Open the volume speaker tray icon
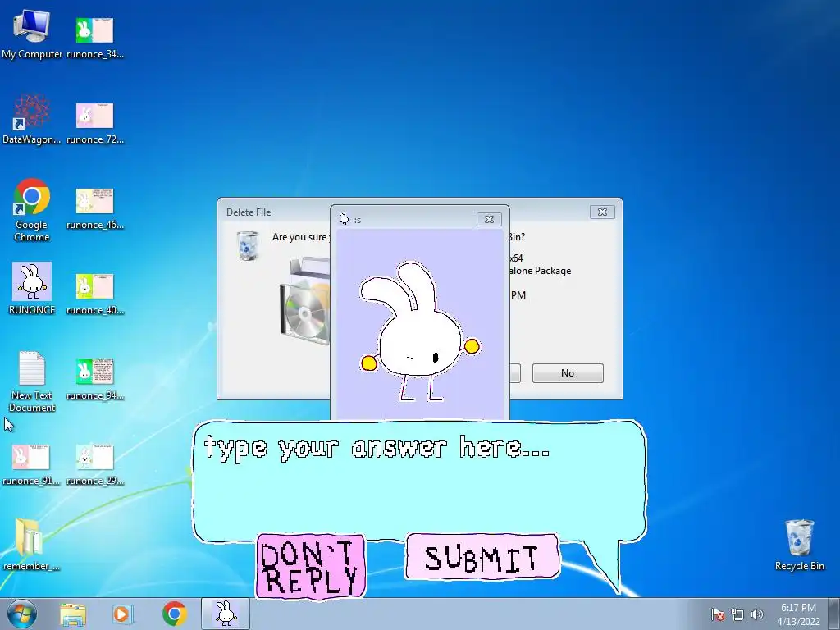This screenshot has height=630, width=840. pyautogui.click(x=757, y=614)
